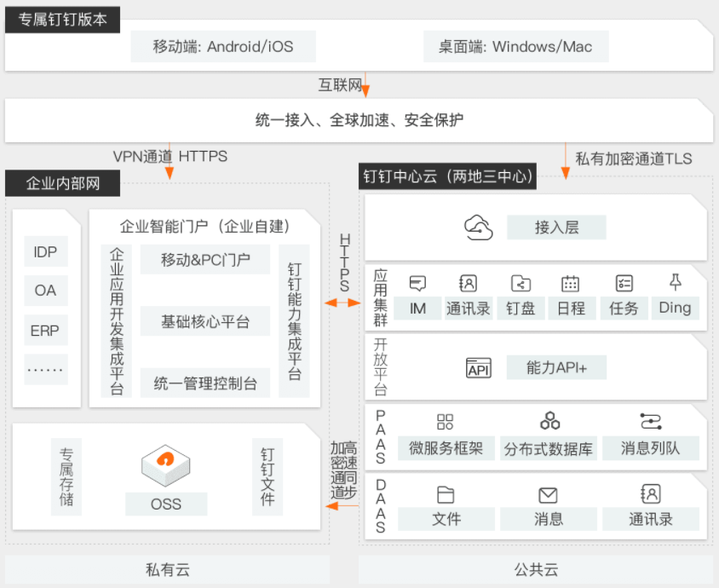This screenshot has height=588, width=719.
Task: Click the 企业智能门户（企业自建）title
Action: point(205,227)
